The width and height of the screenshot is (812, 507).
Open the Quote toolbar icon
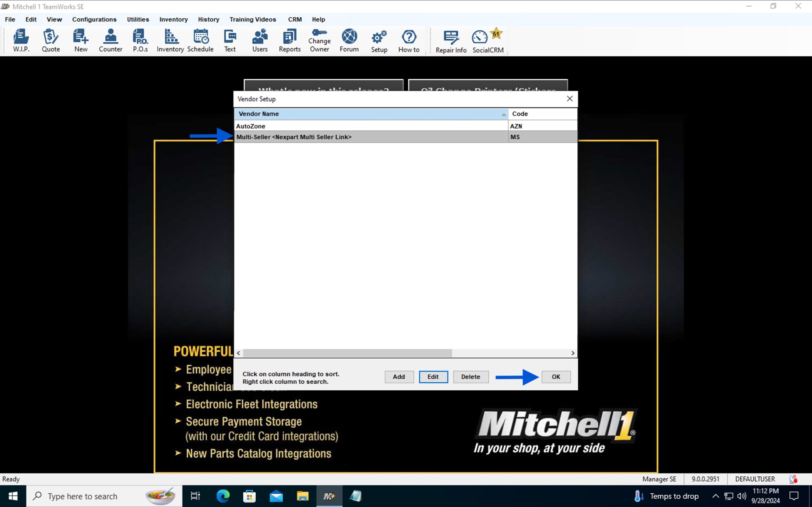point(51,40)
